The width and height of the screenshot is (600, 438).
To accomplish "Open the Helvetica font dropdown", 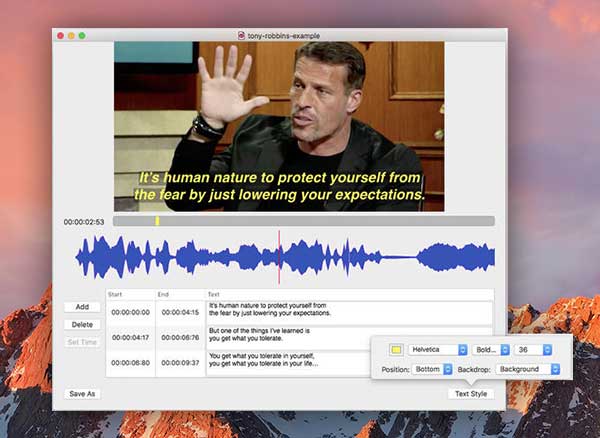I will coord(438,350).
